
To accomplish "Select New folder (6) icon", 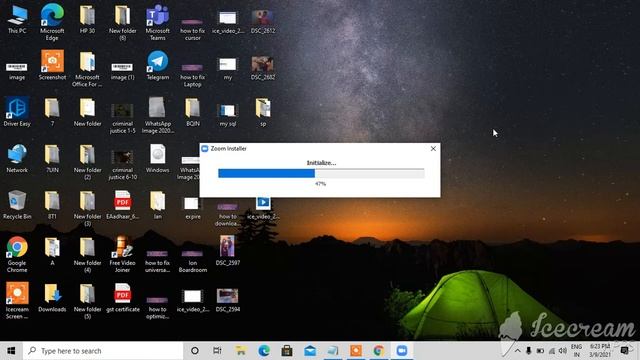I will pos(122,22).
